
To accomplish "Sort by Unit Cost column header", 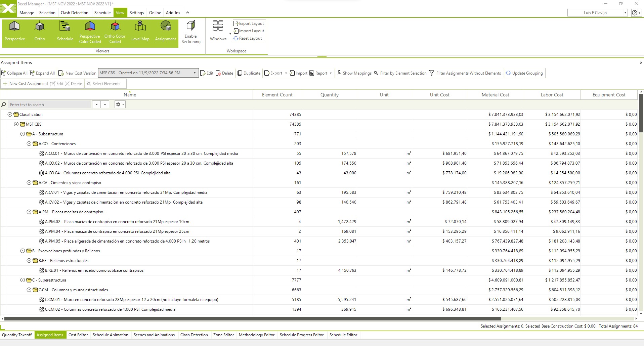I will (x=439, y=95).
